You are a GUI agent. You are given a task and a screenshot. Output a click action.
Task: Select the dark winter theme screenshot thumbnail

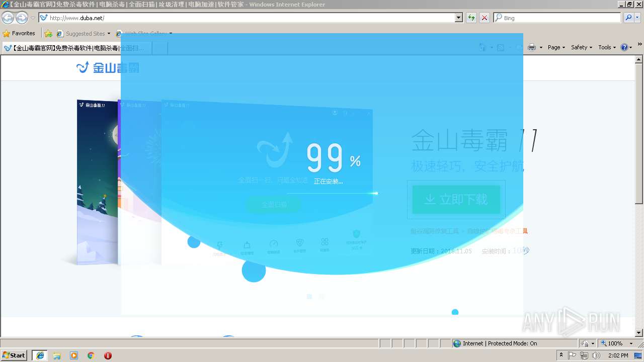[x=98, y=182]
